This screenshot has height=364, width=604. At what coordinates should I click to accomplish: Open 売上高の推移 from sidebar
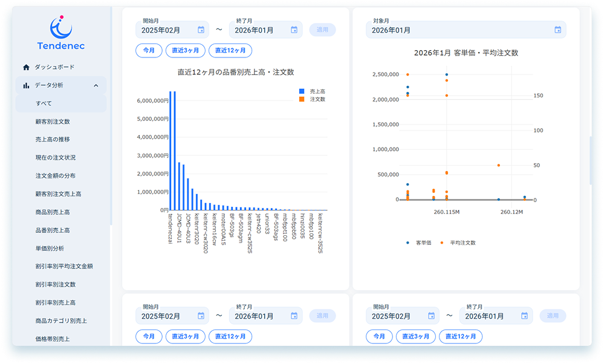point(52,140)
